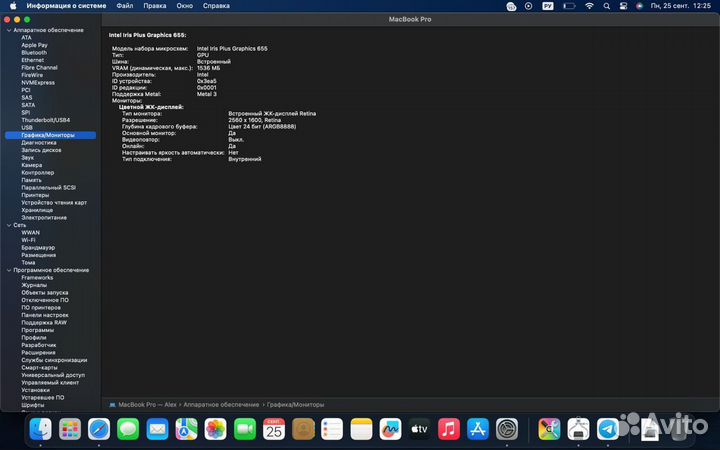
Task: Collapse the Сеть section
Action: 9,225
